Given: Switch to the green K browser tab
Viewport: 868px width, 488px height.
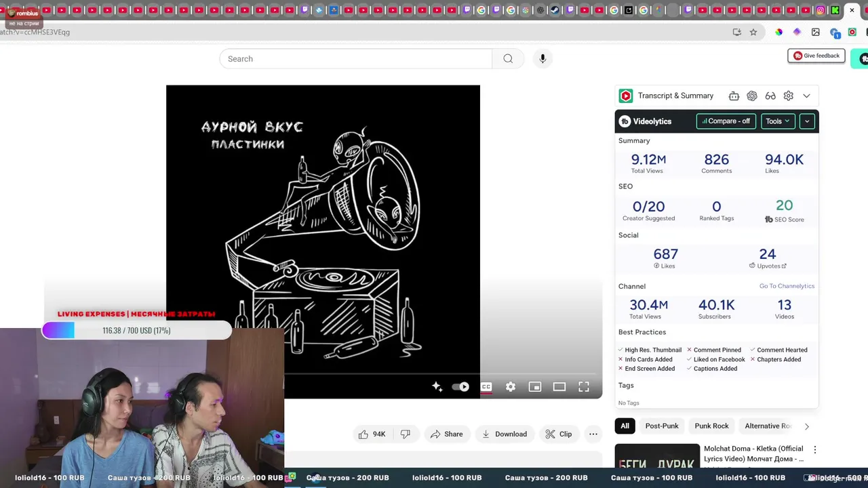Looking at the screenshot, I should pyautogui.click(x=835, y=10).
